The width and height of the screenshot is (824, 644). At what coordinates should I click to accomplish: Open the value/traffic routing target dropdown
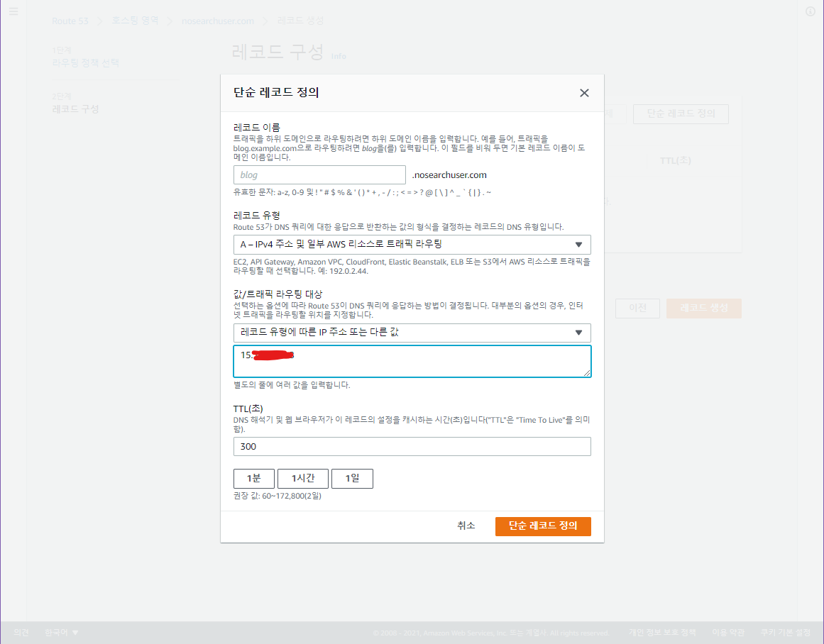pos(412,333)
